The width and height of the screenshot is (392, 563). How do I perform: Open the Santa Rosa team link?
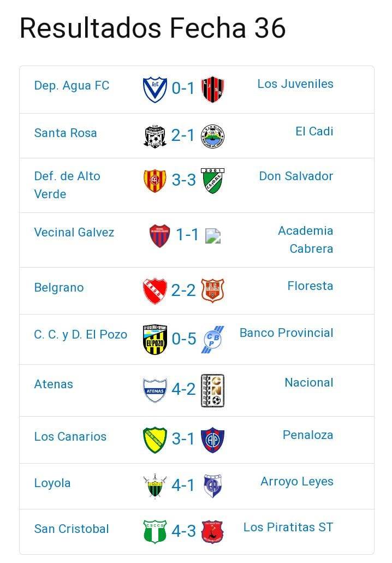click(x=66, y=133)
